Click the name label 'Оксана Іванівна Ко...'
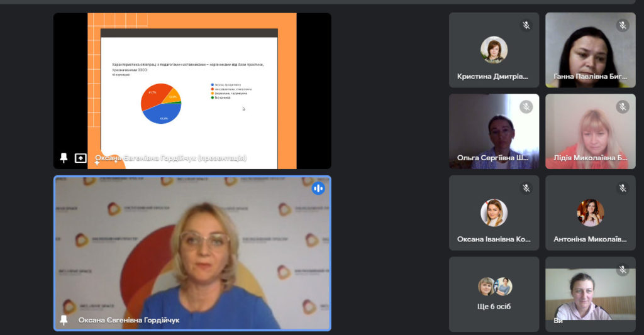This screenshot has width=644, height=335. click(494, 239)
